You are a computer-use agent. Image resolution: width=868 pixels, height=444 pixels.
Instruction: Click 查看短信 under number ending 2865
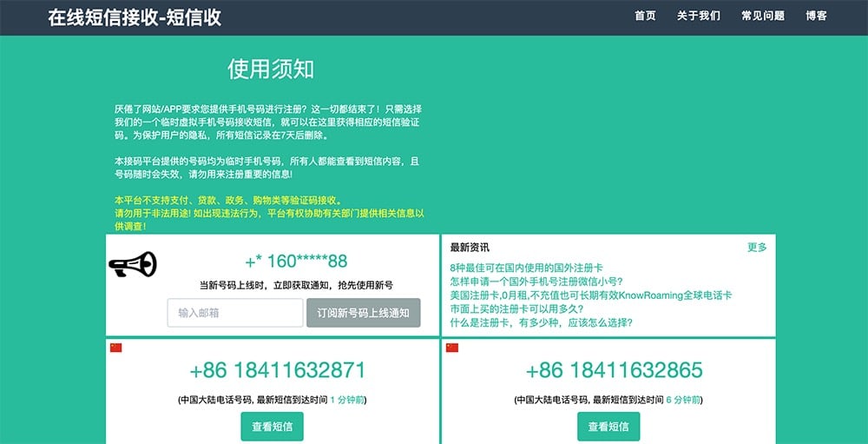(x=608, y=427)
